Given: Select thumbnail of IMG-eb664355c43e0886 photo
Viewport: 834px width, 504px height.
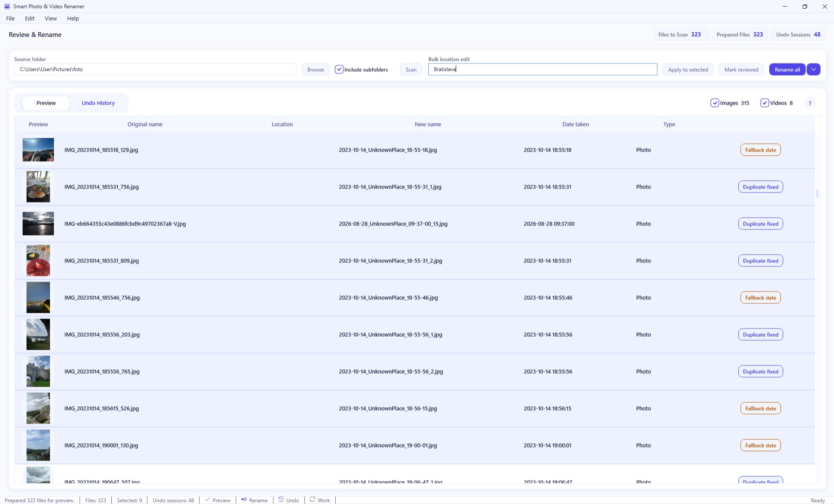Looking at the screenshot, I should (38, 224).
